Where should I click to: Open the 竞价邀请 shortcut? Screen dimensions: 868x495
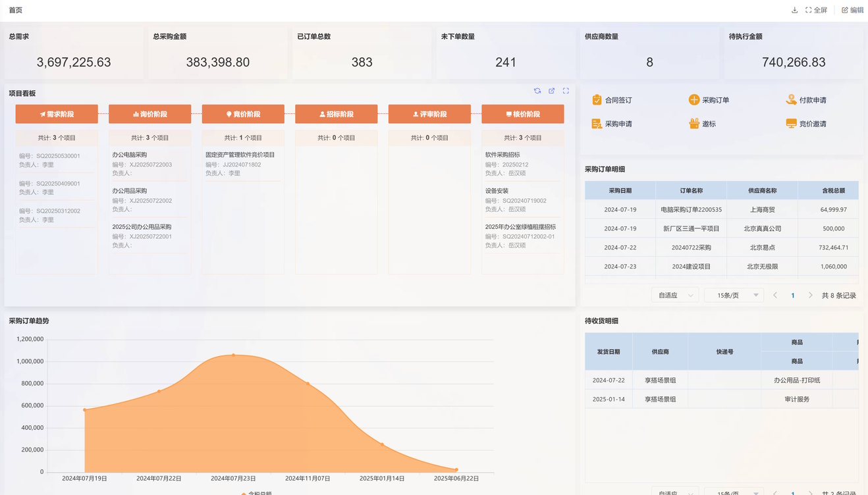click(x=806, y=124)
